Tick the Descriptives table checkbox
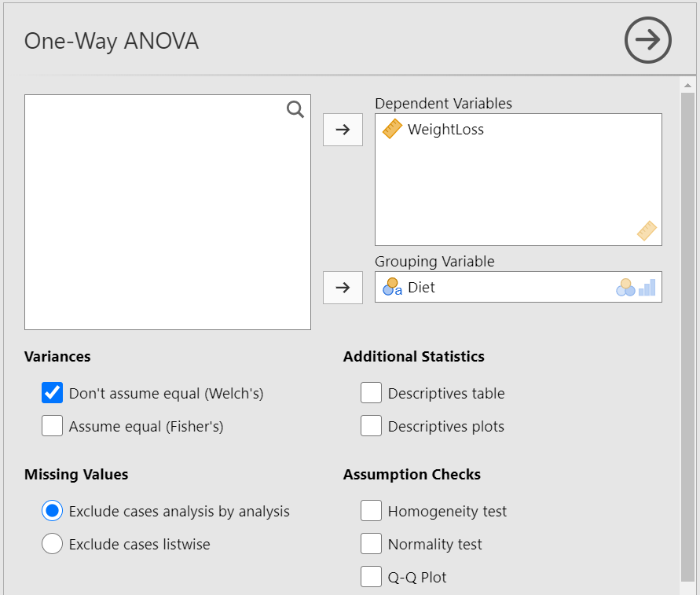Screen dimensions: 700x595 371,393
